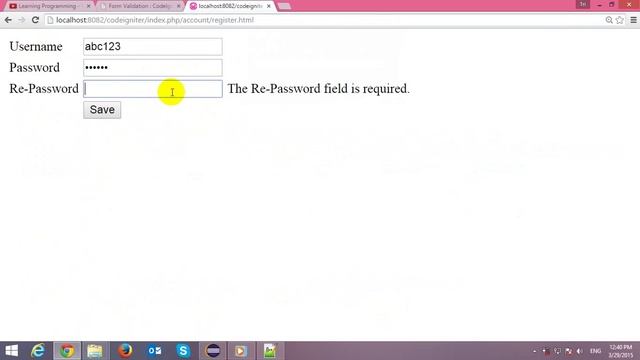This screenshot has height=360, width=640.
Task: Open Outlook from the taskbar
Action: (x=154, y=351)
